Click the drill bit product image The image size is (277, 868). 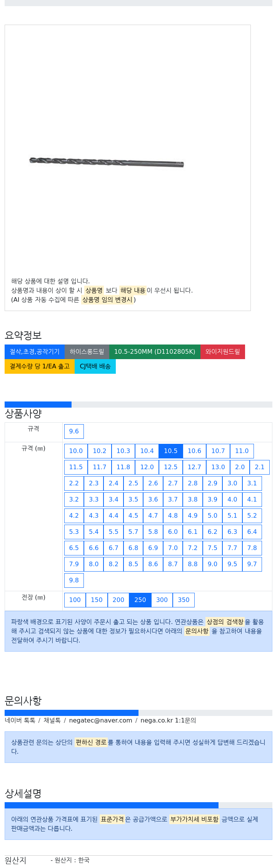107,162
